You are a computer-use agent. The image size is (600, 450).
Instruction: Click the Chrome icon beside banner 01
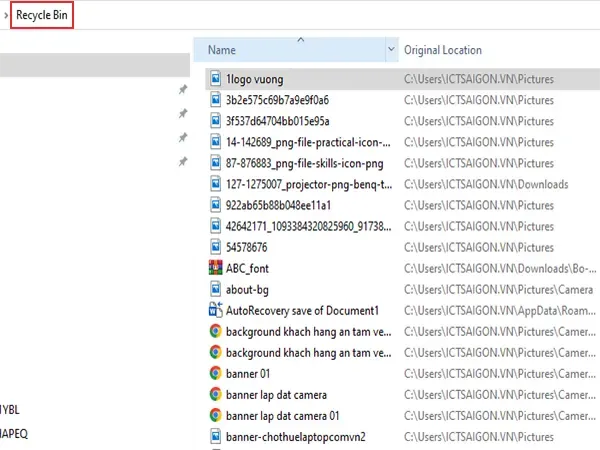[x=215, y=373]
